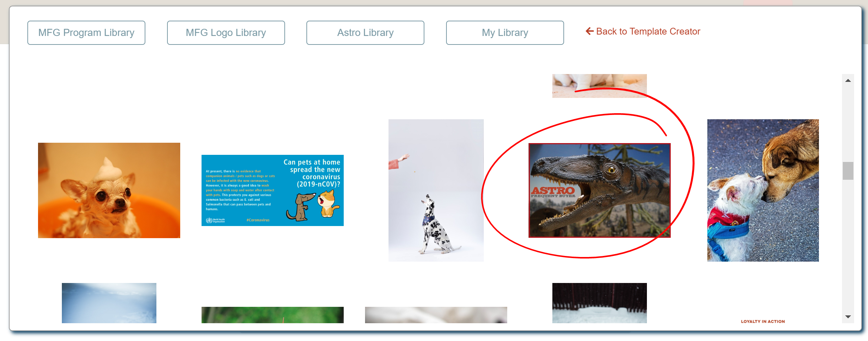Choose the blurry white thumbnail in bottom row

point(436,315)
